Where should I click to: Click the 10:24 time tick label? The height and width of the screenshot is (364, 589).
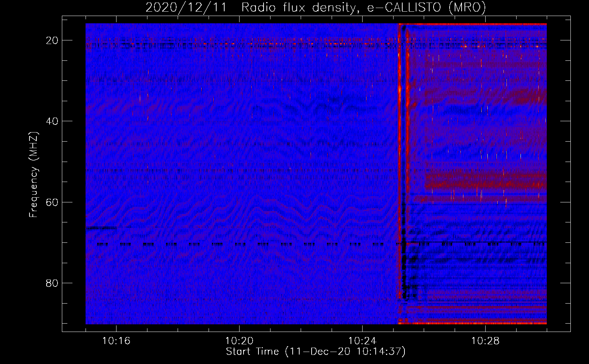point(362,341)
